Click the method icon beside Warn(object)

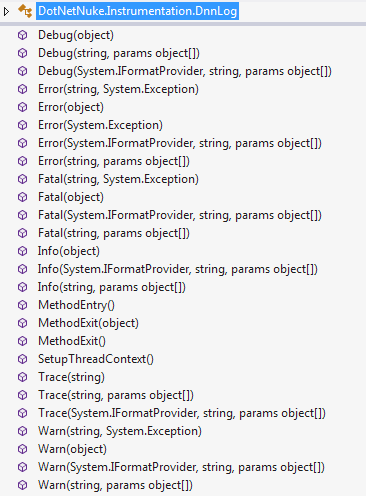22,449
